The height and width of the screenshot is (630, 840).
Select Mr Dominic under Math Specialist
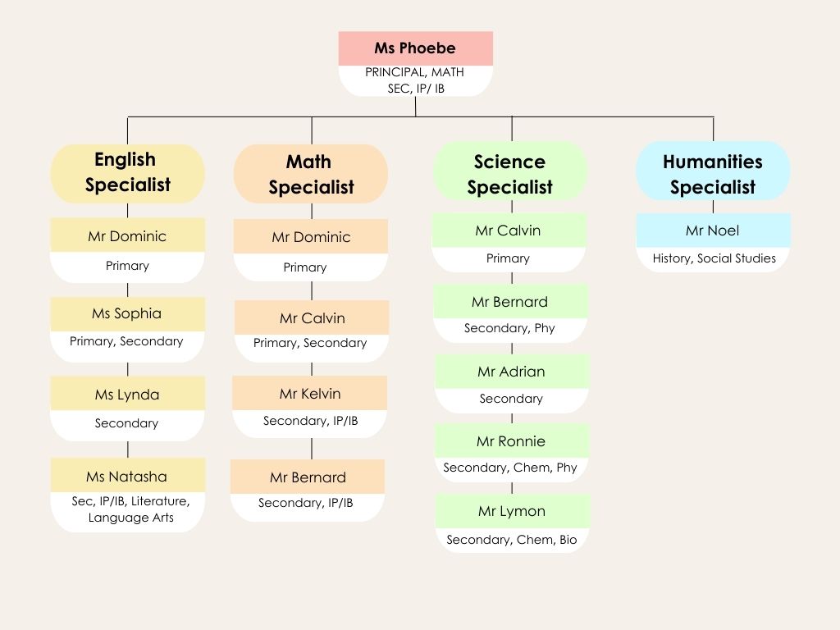click(311, 250)
